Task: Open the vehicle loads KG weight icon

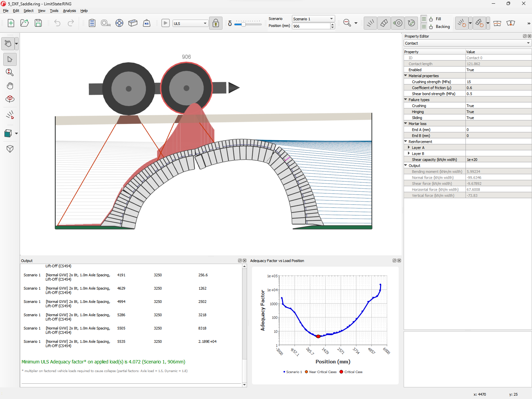Action: (x=147, y=23)
